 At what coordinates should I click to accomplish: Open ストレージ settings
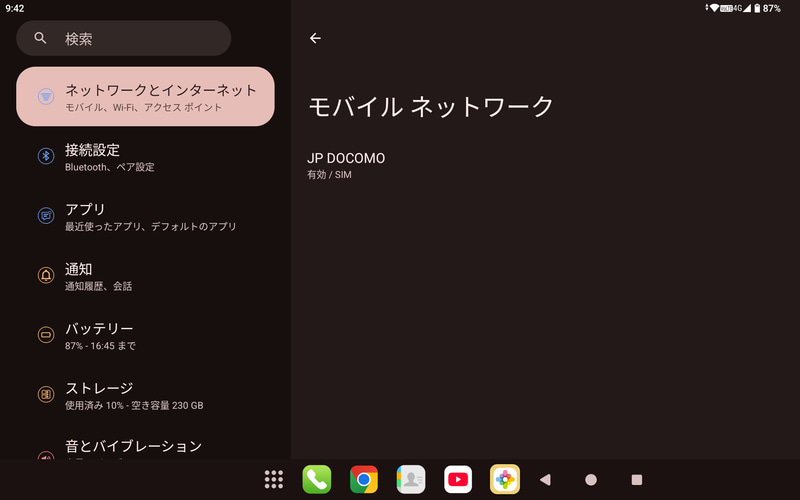145,395
